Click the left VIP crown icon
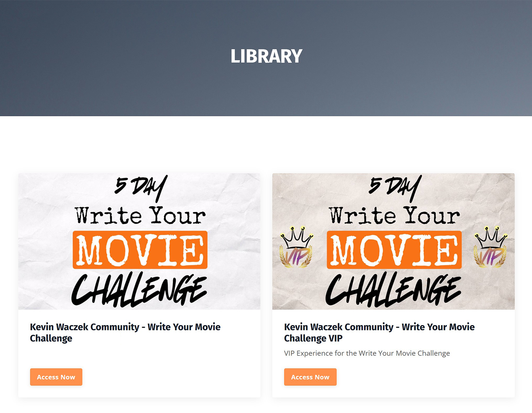This screenshot has width=532, height=413. [x=296, y=247]
